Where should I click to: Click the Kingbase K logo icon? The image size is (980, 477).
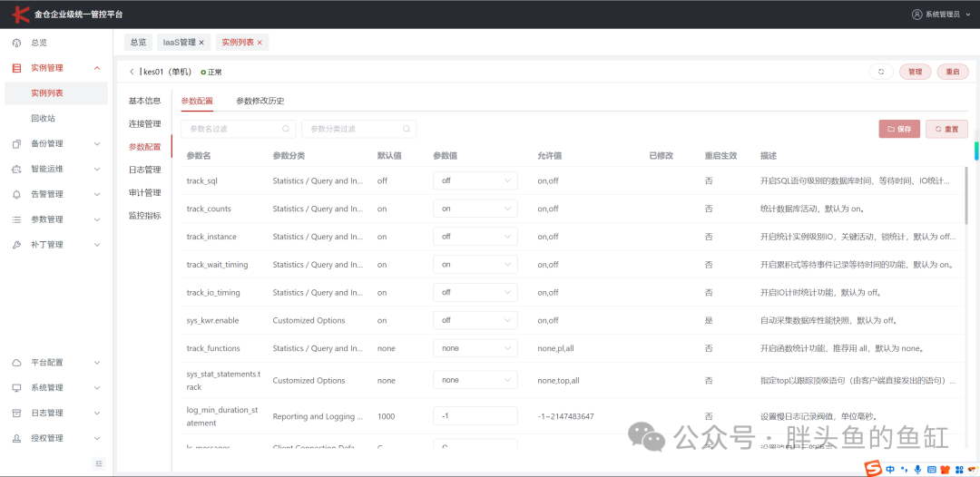[21, 14]
